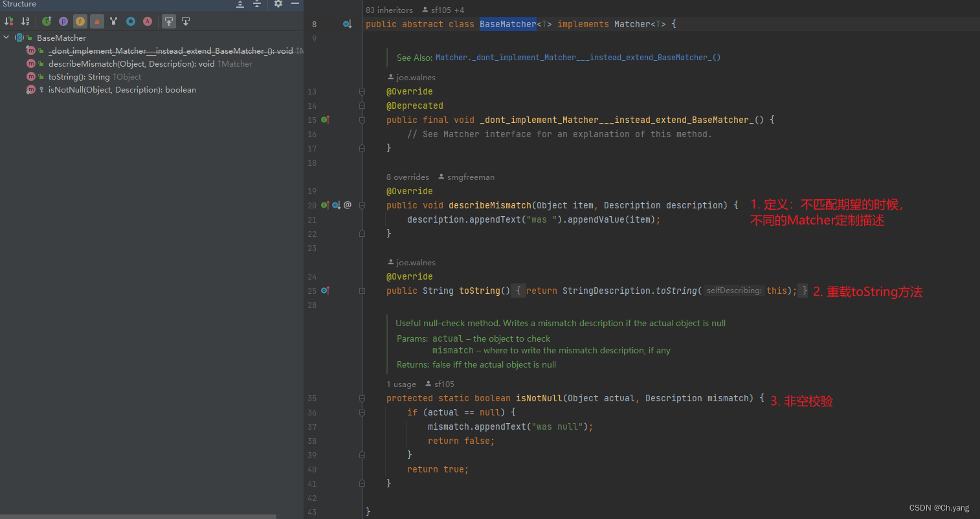Collapse describeMismatch fold at line 20
This screenshot has width=980, height=519.
pyautogui.click(x=362, y=205)
